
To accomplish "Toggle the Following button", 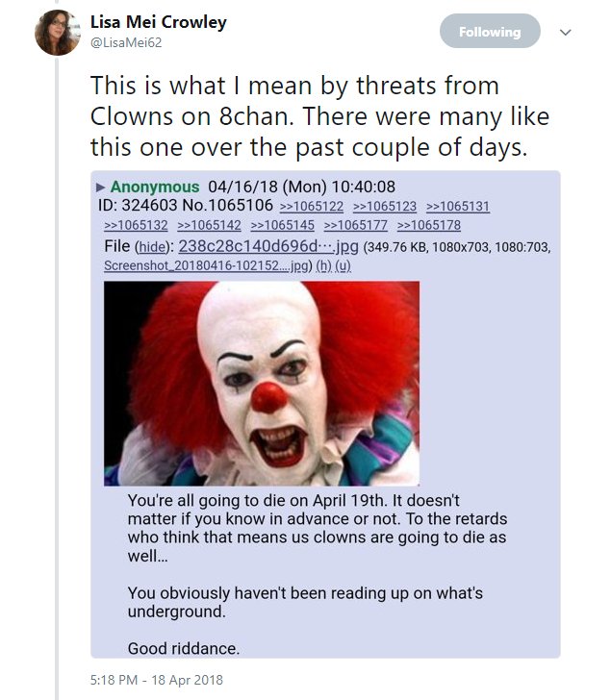I will [x=490, y=31].
